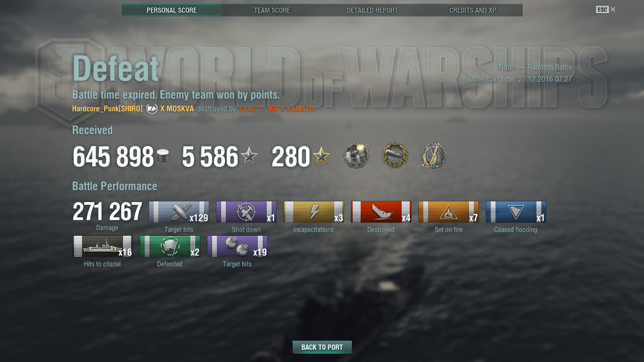Select the green Defended ribbon
Viewport: 644px width, 362px height.
click(170, 247)
